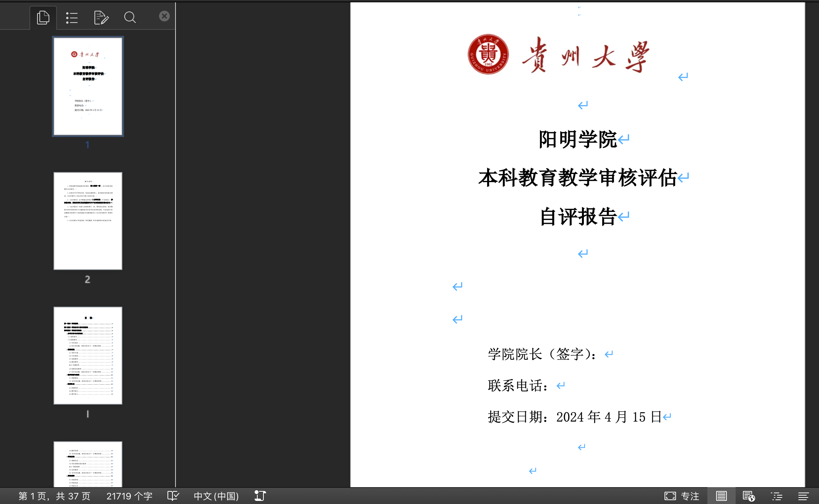Click the title text 阳明学院
Viewport: 819px width, 504px height.
(x=577, y=139)
